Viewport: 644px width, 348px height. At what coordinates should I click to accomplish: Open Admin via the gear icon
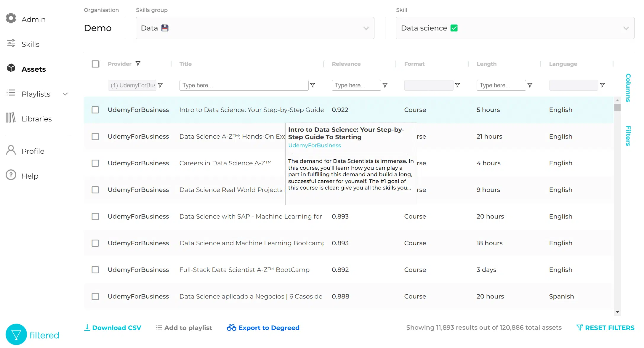[x=11, y=18]
